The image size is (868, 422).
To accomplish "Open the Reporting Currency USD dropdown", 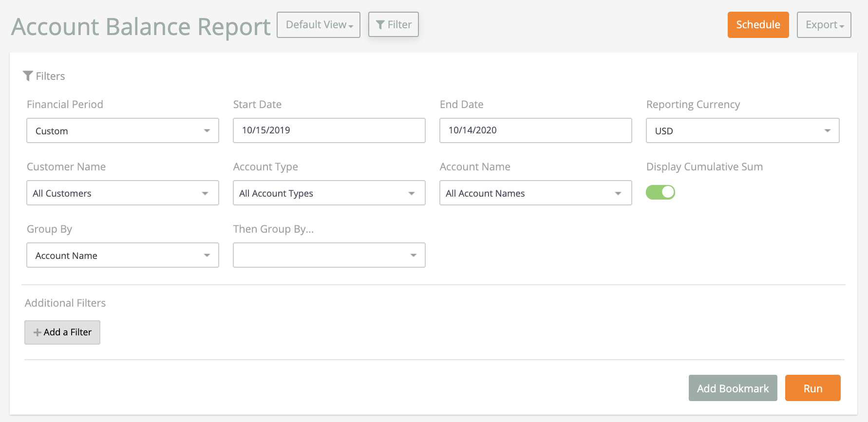I will 742,130.
